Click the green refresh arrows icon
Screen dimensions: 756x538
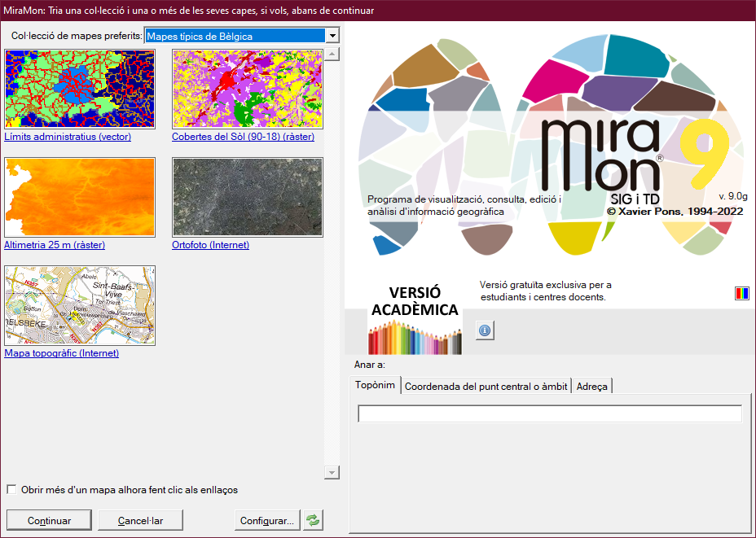coord(313,520)
